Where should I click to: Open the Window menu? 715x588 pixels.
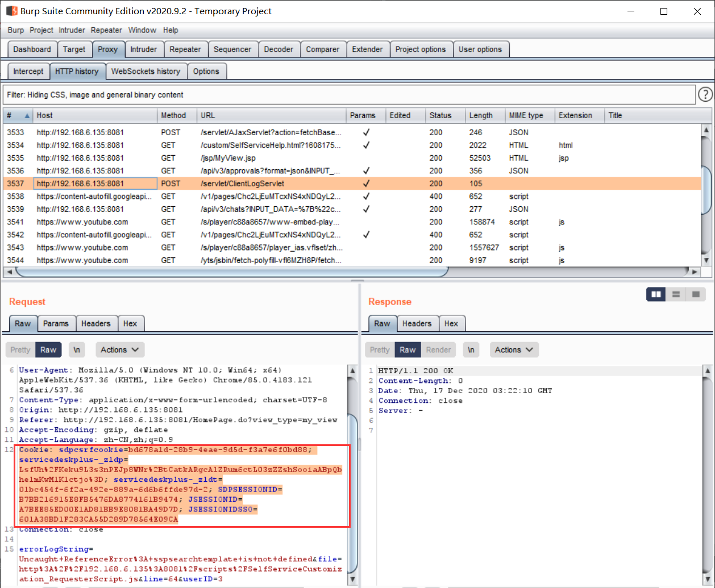(x=142, y=30)
